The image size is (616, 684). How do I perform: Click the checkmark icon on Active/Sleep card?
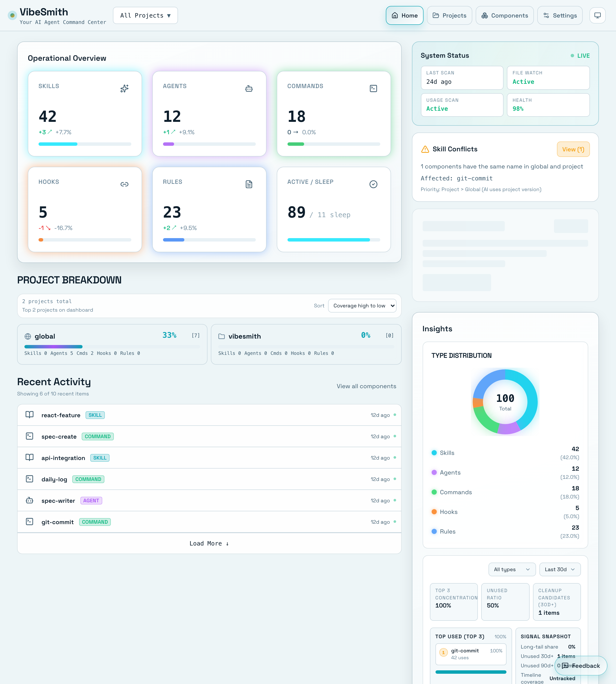373,184
